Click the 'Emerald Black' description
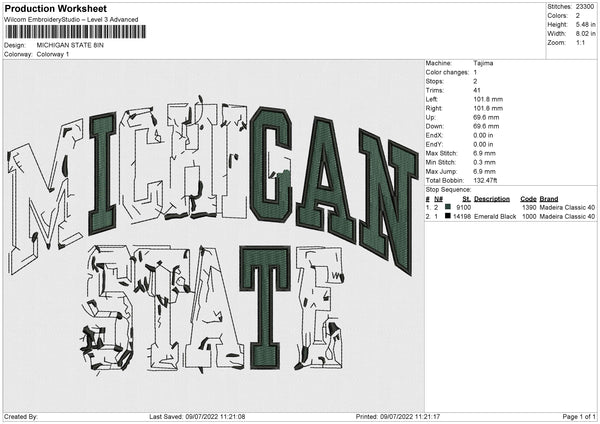 495,217
